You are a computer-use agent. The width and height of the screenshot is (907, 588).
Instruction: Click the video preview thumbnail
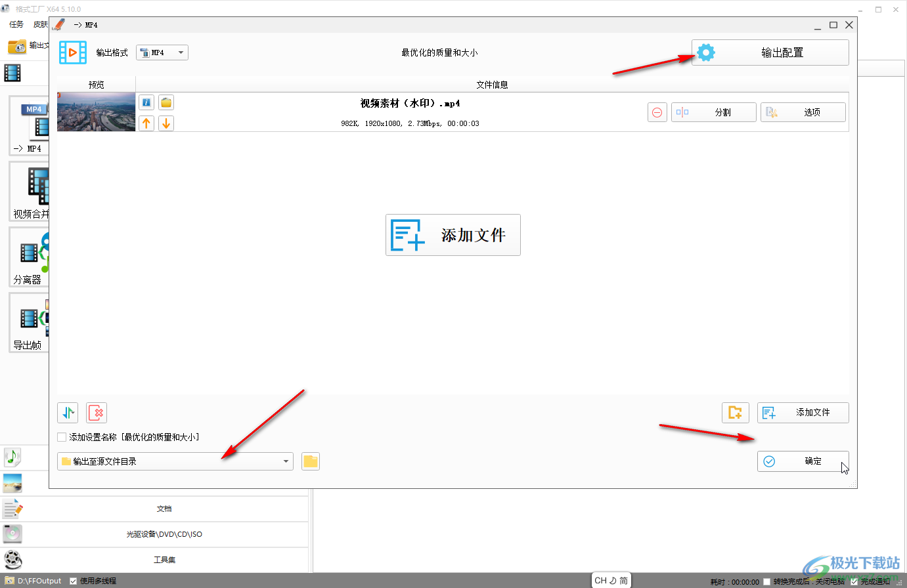[x=96, y=112]
